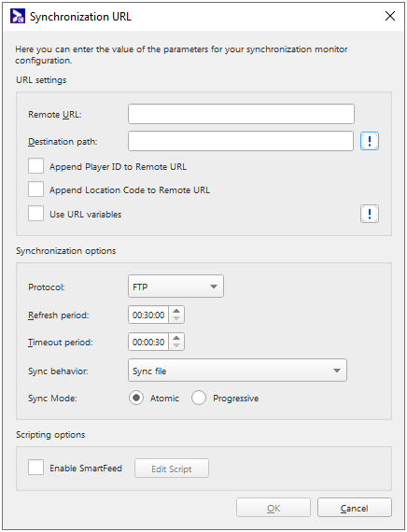Click the Cancel button

point(355,508)
